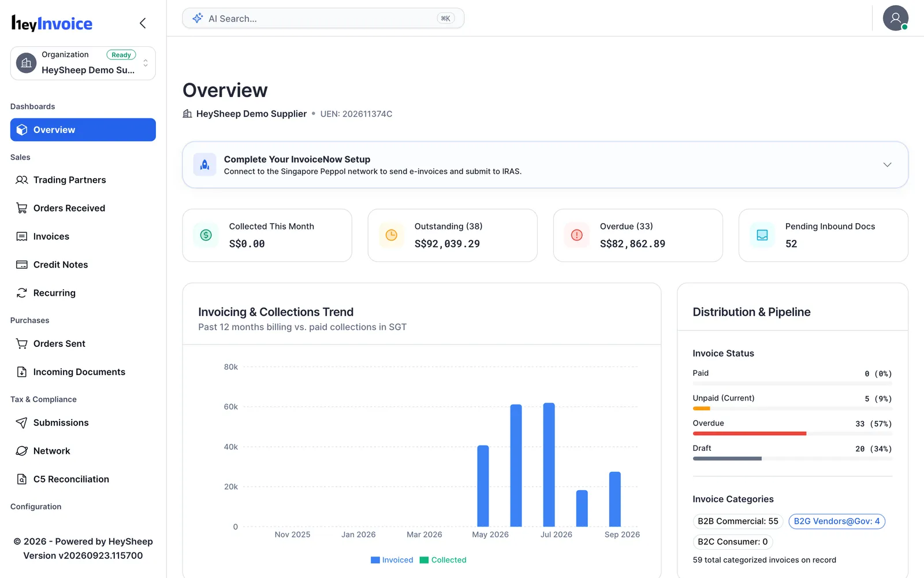Click the ⌘K shortcut badge
Screen dimensions: 924x578
point(445,18)
